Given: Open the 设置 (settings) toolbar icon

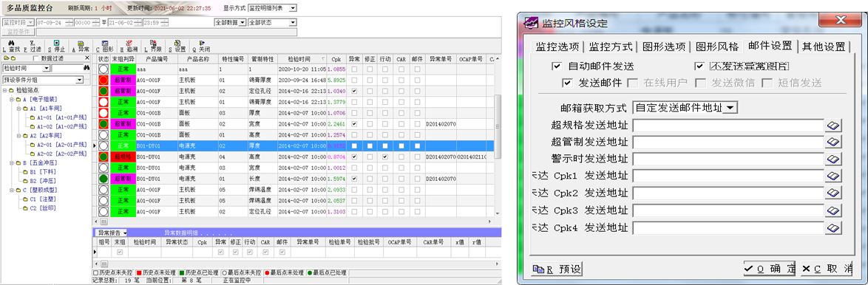Looking at the screenshot, I should coord(177,43).
